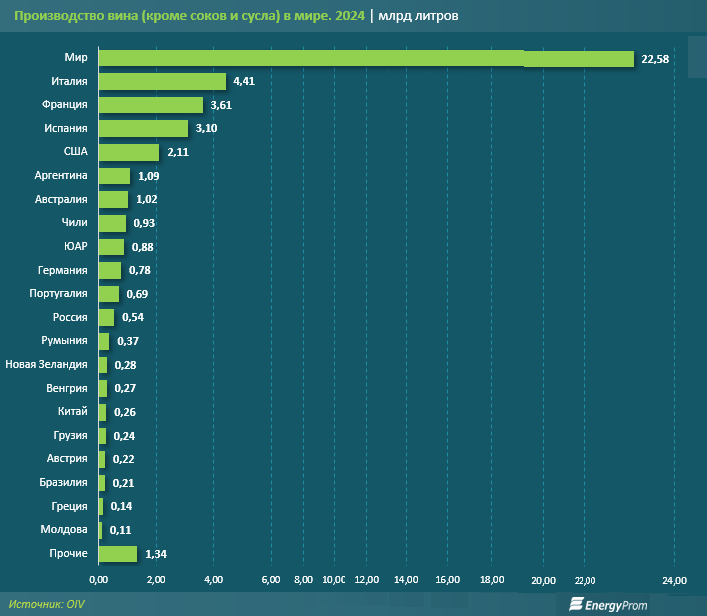Screen dimensions: 707x616
Task: Click the 24,00 axis tick label
Action: point(674,581)
